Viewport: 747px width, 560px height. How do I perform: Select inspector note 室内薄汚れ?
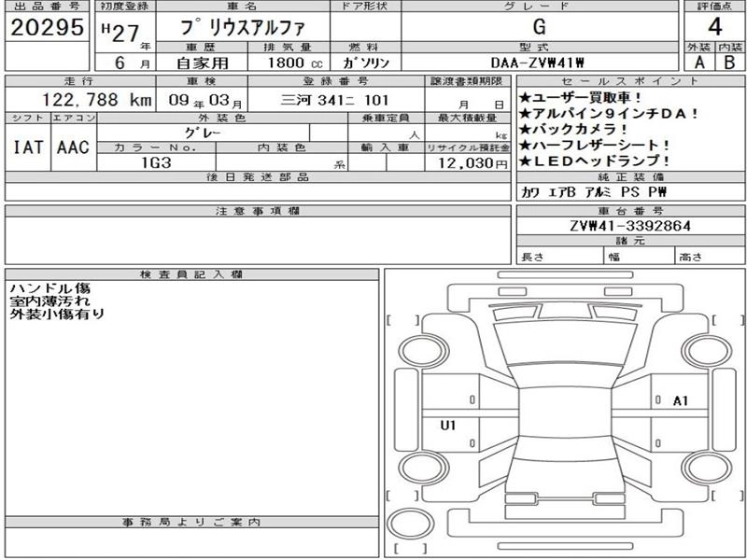pos(49,301)
